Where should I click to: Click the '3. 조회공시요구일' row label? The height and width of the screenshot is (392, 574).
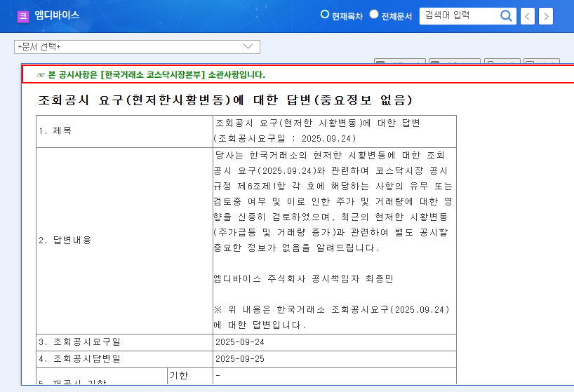(79, 342)
